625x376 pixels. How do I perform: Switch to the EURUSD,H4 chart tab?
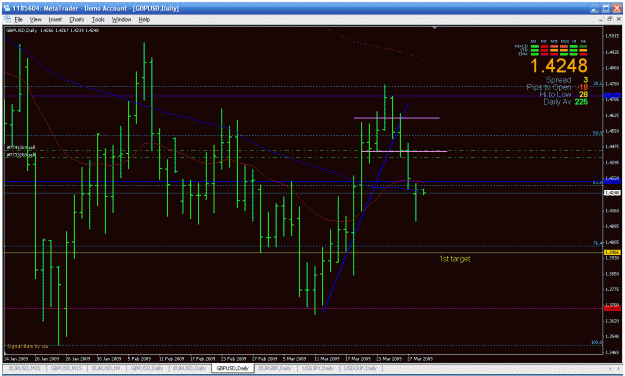coord(106,368)
